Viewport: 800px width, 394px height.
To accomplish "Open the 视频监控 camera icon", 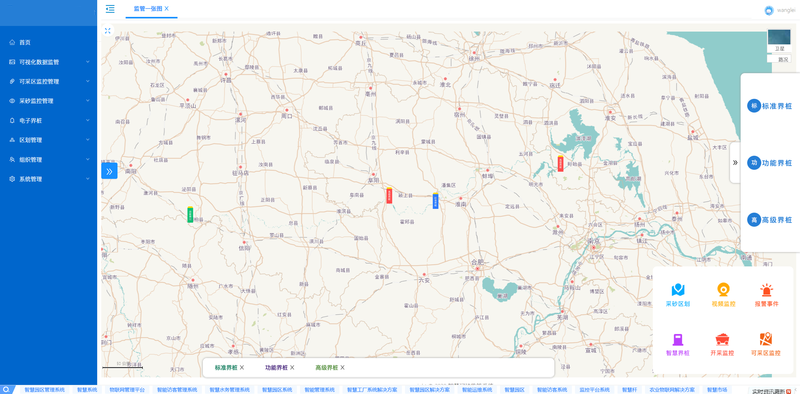I will tap(723, 290).
